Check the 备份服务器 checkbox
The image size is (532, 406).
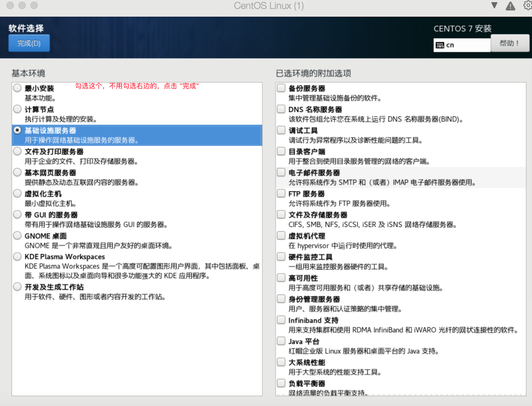(x=281, y=88)
